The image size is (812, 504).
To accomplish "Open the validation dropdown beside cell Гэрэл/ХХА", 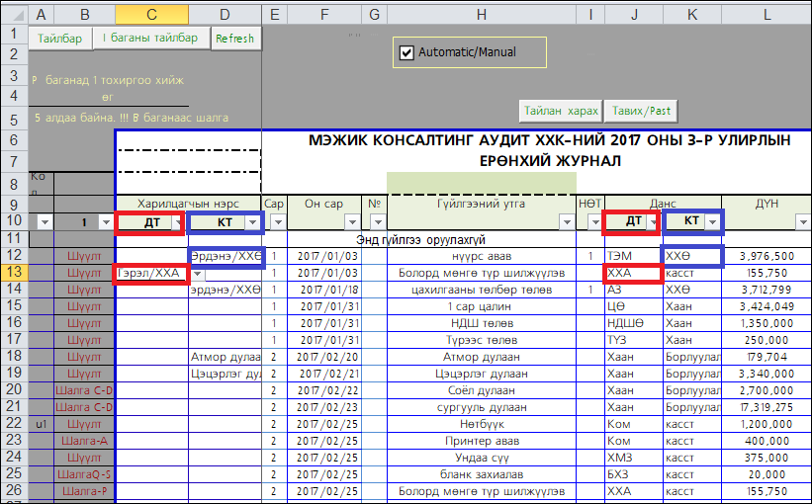I will point(197,273).
